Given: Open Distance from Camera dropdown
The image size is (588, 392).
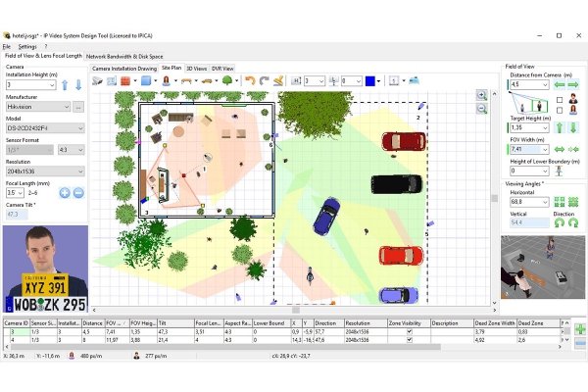Looking at the screenshot, I should click(x=545, y=85).
